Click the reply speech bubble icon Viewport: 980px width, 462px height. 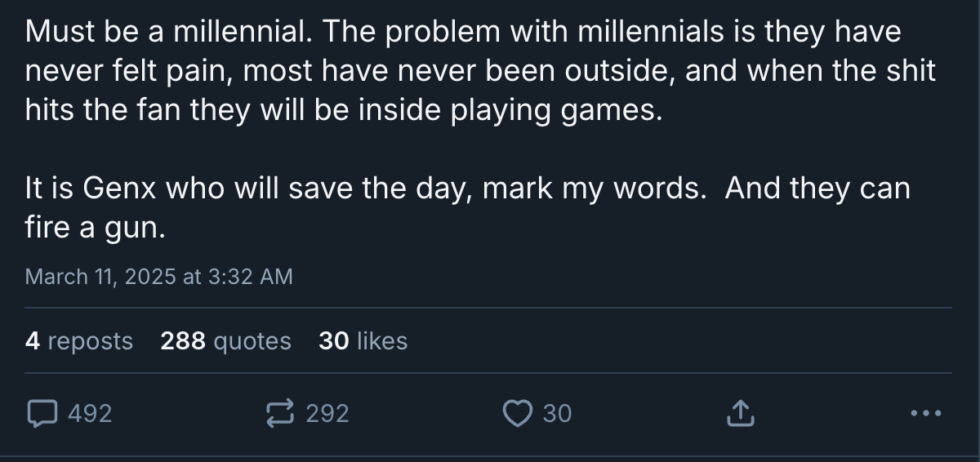[x=41, y=414]
